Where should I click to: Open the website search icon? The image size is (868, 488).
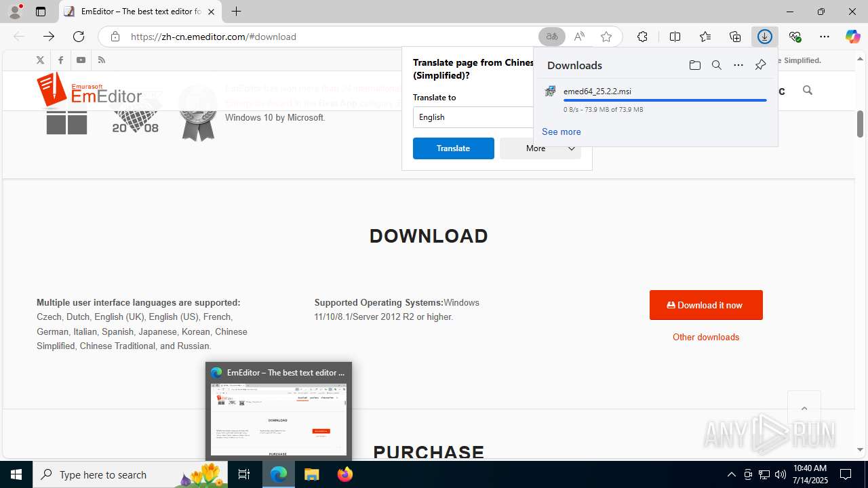pos(807,90)
